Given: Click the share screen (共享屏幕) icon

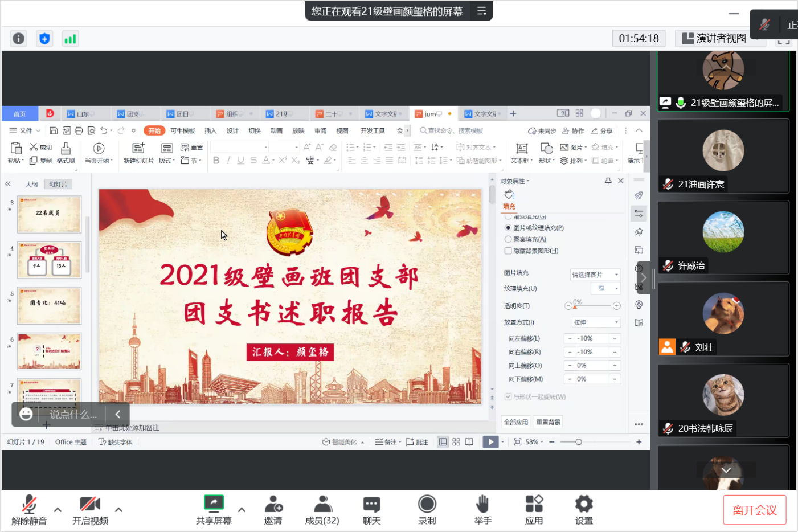Looking at the screenshot, I should coord(214,504).
